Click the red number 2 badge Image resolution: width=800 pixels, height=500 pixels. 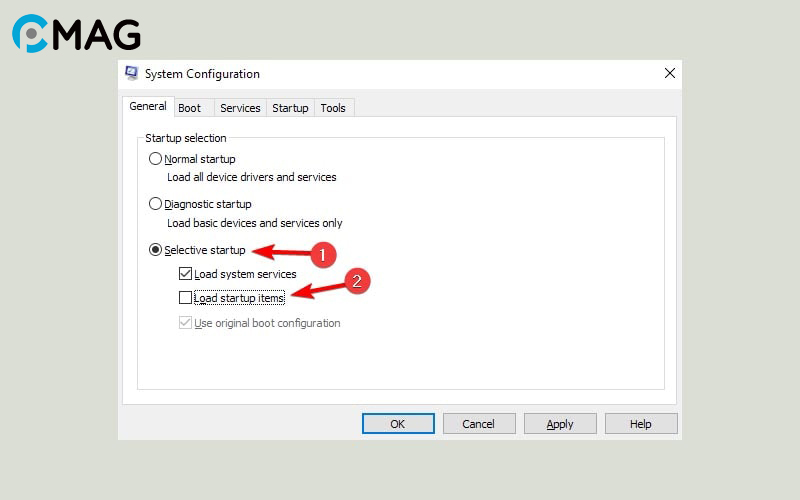358,282
